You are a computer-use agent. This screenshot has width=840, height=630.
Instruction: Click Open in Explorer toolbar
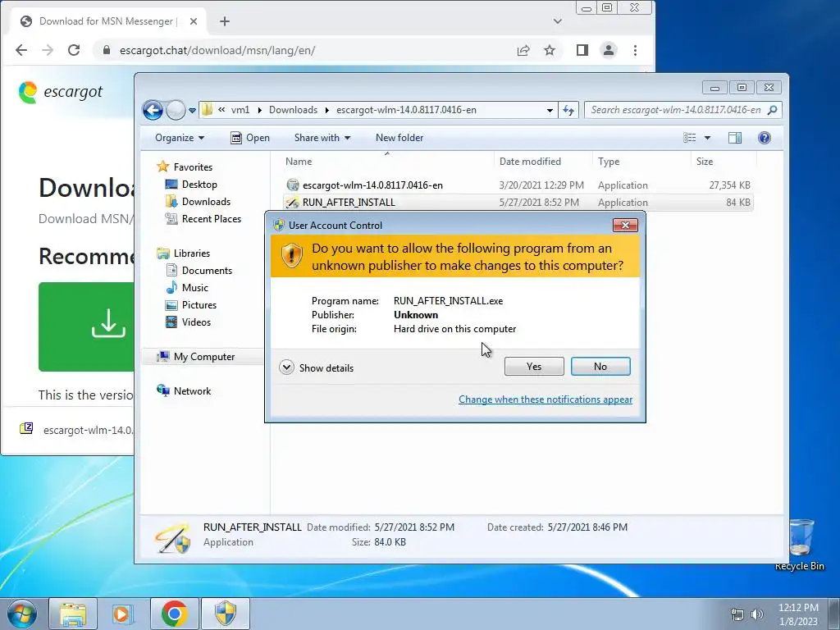pos(250,138)
